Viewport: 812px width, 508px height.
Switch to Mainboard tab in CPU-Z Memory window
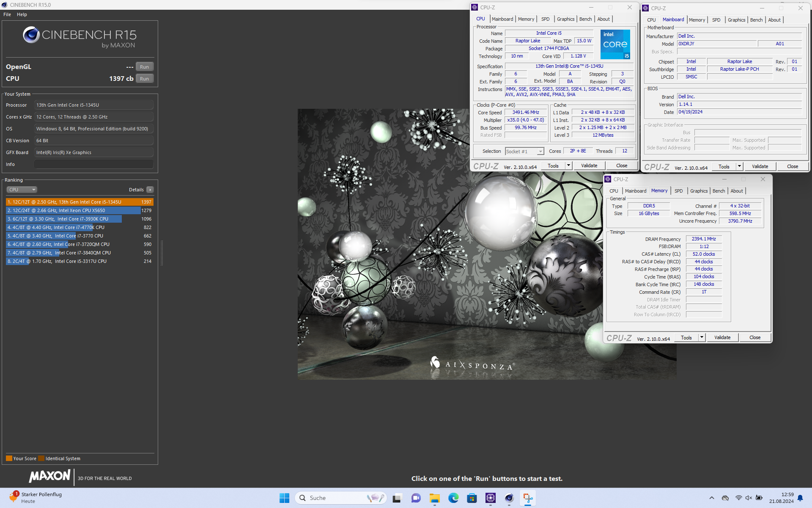pos(636,191)
